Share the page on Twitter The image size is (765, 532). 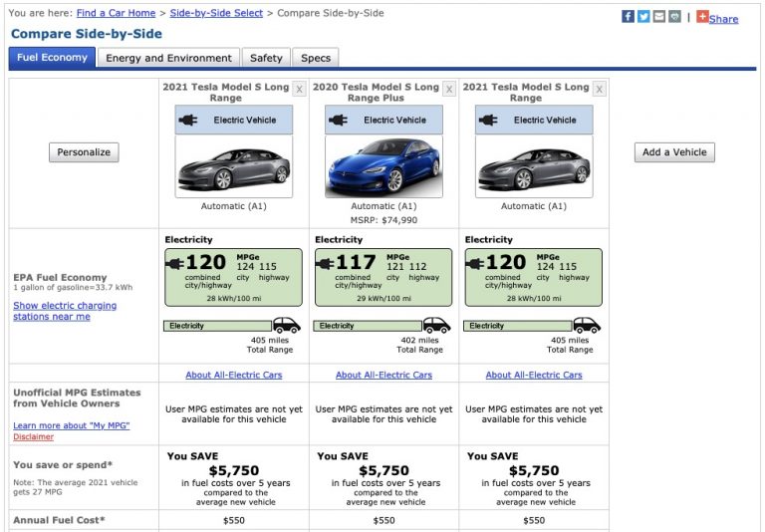click(x=643, y=17)
